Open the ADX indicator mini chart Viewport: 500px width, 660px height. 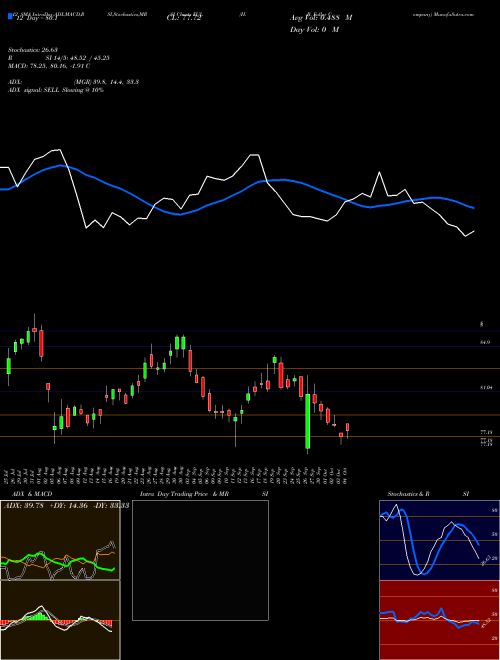pyautogui.click(x=60, y=540)
